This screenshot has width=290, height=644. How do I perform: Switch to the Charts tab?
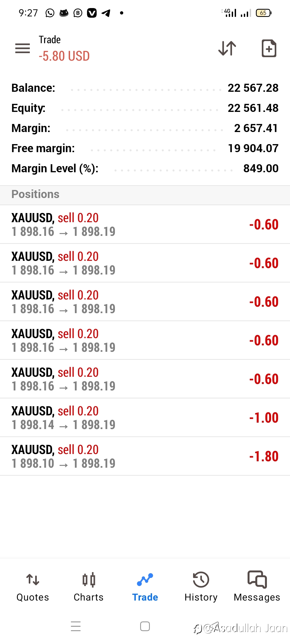89,587
